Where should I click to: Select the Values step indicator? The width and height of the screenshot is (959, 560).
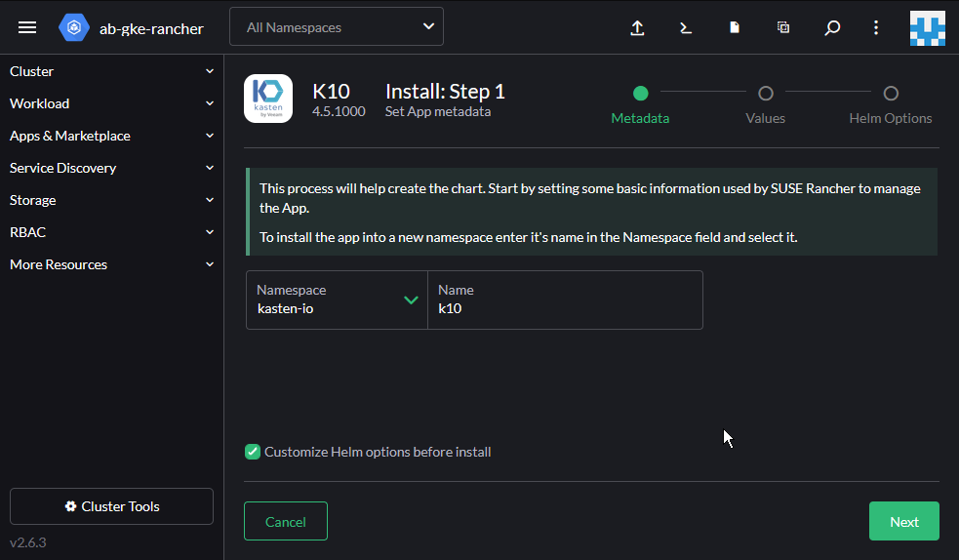pos(766,94)
